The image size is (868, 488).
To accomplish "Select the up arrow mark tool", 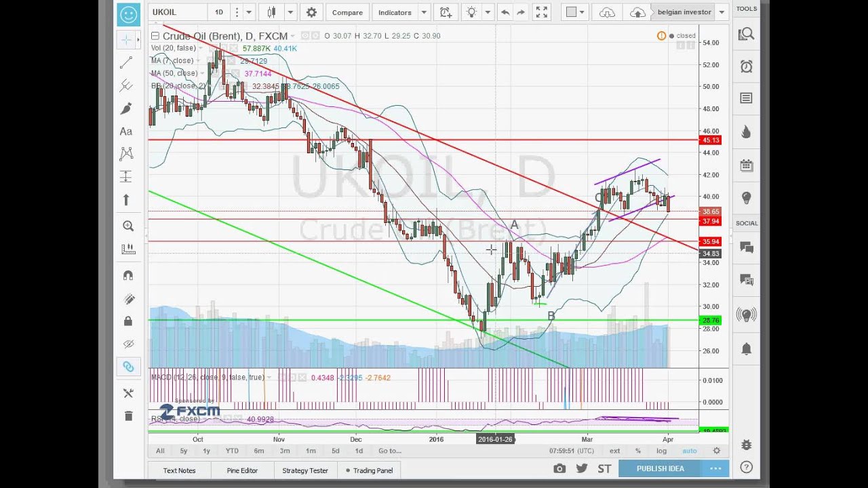I will click(126, 200).
